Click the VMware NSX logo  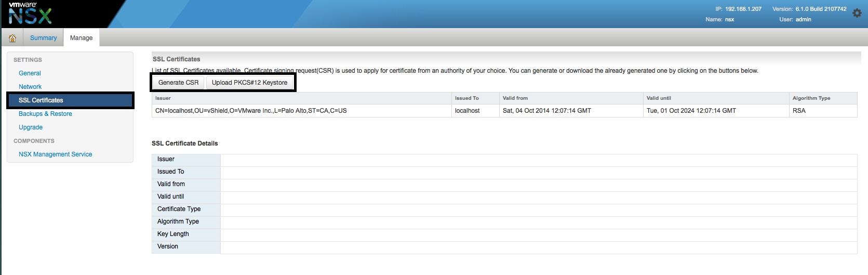click(x=30, y=14)
